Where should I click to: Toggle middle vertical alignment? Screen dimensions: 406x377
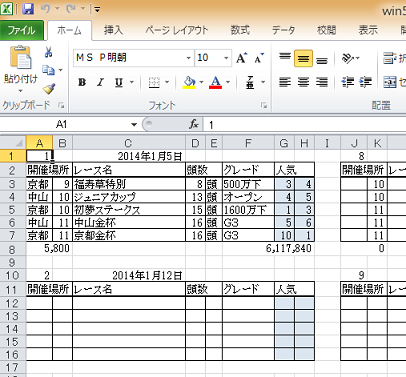click(x=303, y=58)
